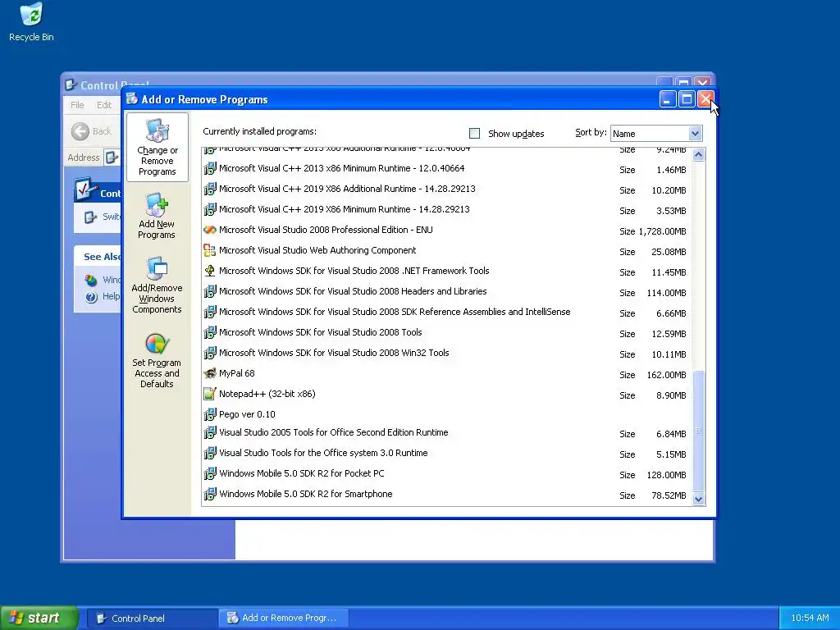The height and width of the screenshot is (630, 840).
Task: Click Windows Mobile 5.0 SDK Pocket PC icon
Action: pyautogui.click(x=210, y=473)
